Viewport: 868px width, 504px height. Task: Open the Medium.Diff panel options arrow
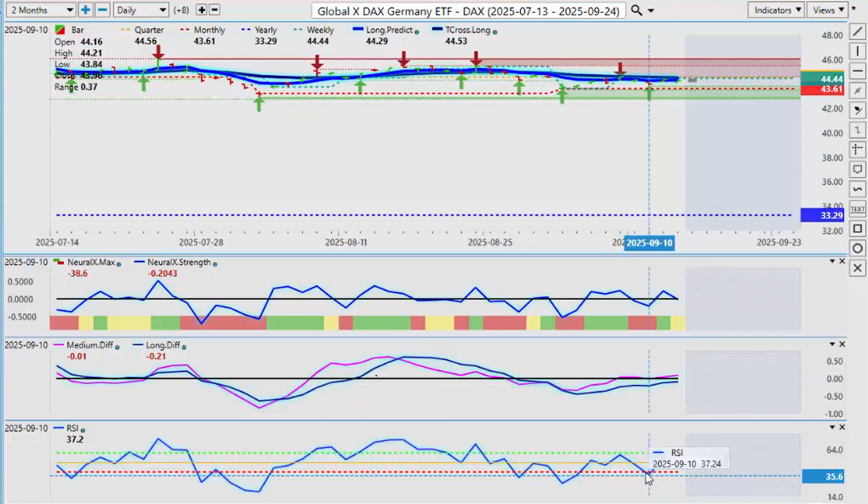click(x=832, y=345)
